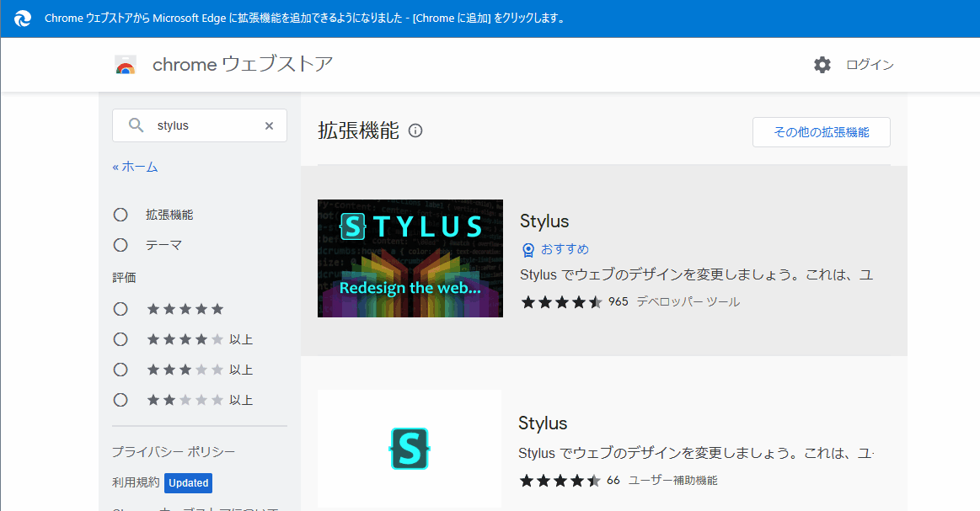Click second Stylus description text
Screen dimensions: 980x511
(696, 454)
